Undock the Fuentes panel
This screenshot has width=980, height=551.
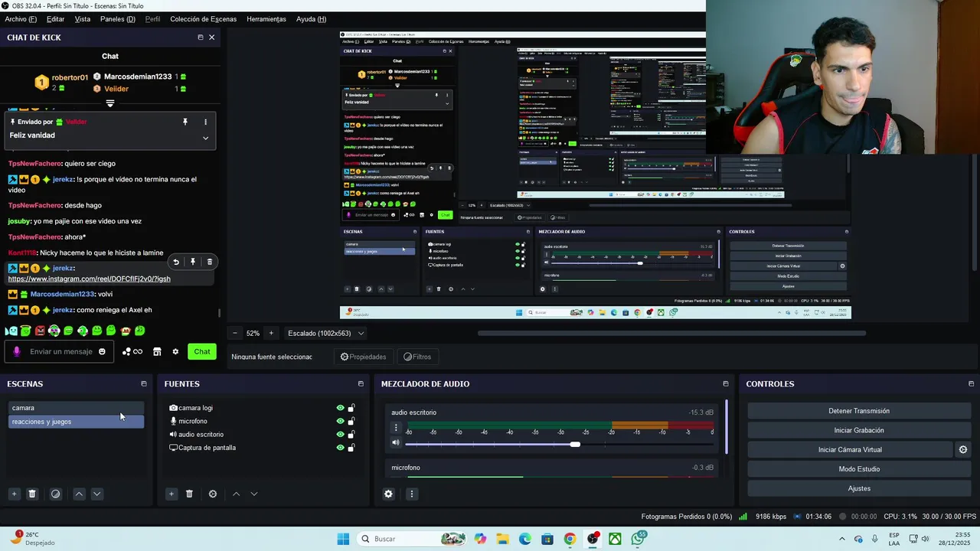tap(361, 384)
